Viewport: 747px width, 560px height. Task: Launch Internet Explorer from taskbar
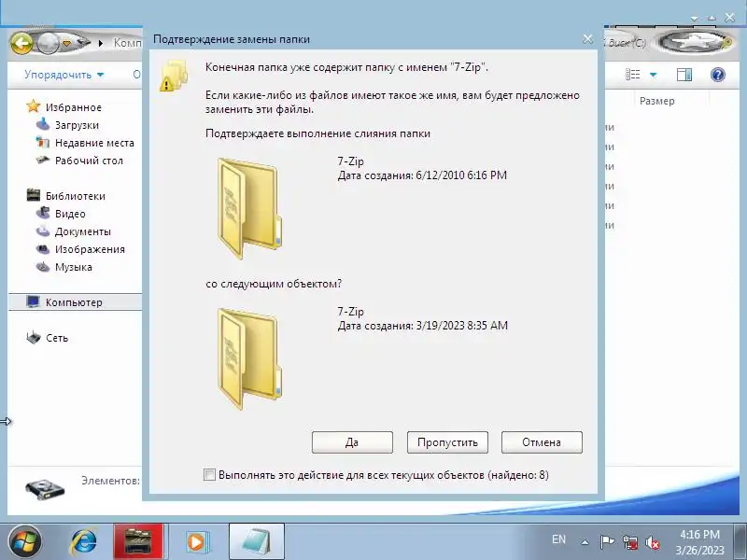click(84, 542)
